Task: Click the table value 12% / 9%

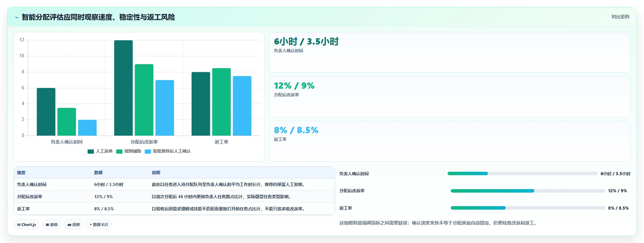Action: click(103, 197)
